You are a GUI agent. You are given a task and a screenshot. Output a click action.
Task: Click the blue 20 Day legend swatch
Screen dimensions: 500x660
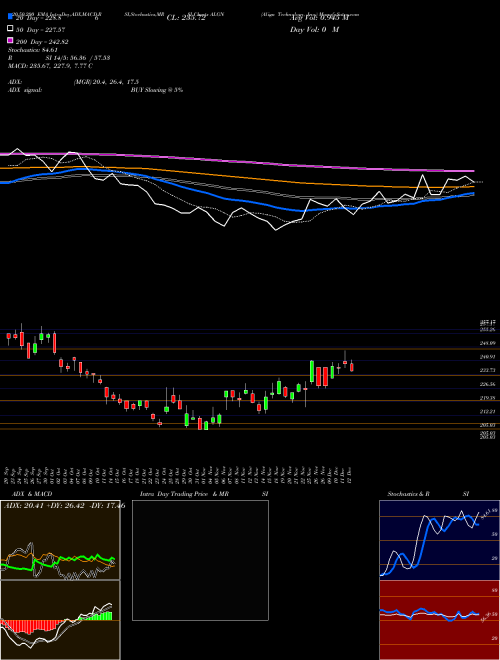click(10, 16)
